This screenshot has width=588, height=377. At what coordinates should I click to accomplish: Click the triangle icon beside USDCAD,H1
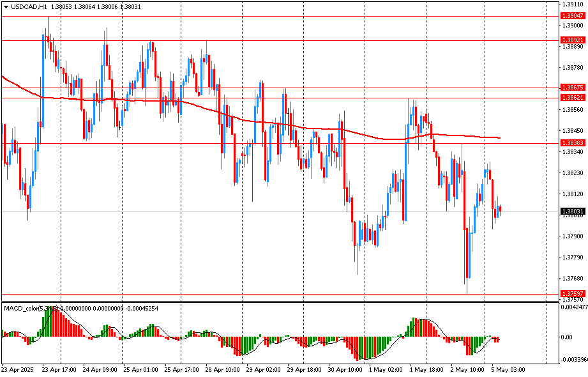(x=5, y=6)
